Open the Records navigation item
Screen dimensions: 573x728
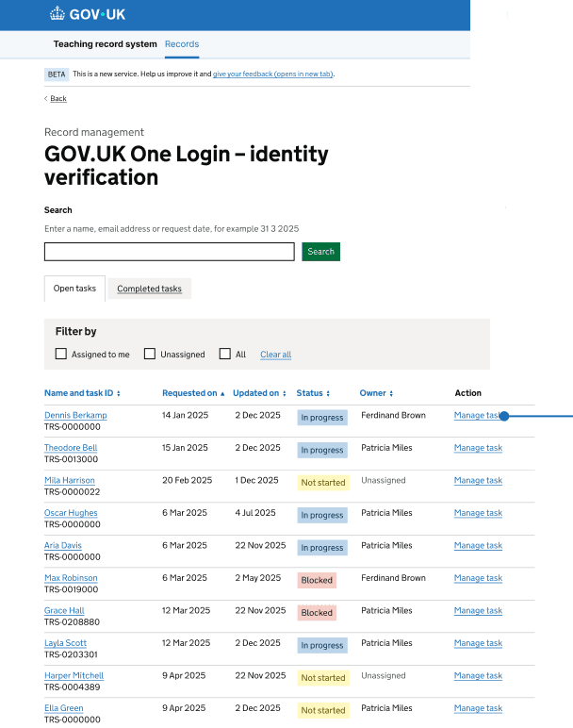182,44
